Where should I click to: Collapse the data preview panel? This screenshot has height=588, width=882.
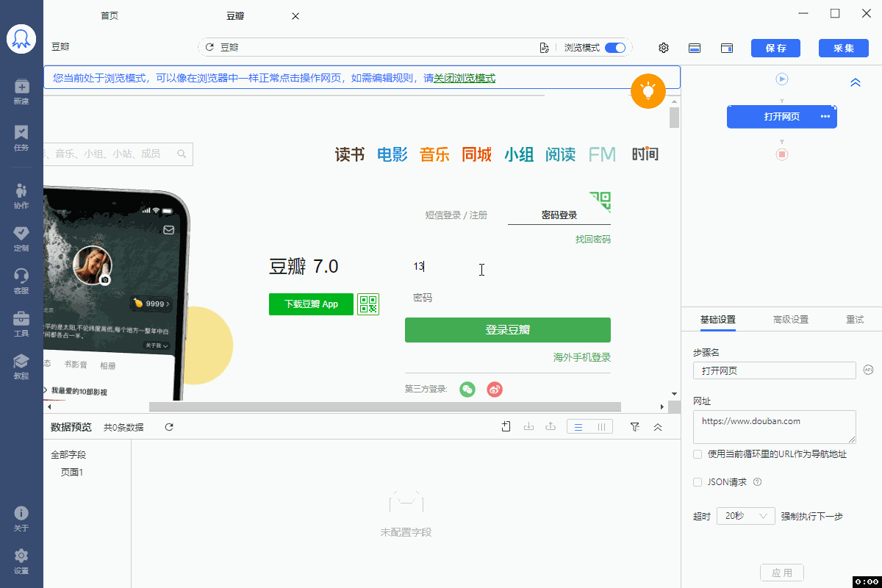point(658,427)
